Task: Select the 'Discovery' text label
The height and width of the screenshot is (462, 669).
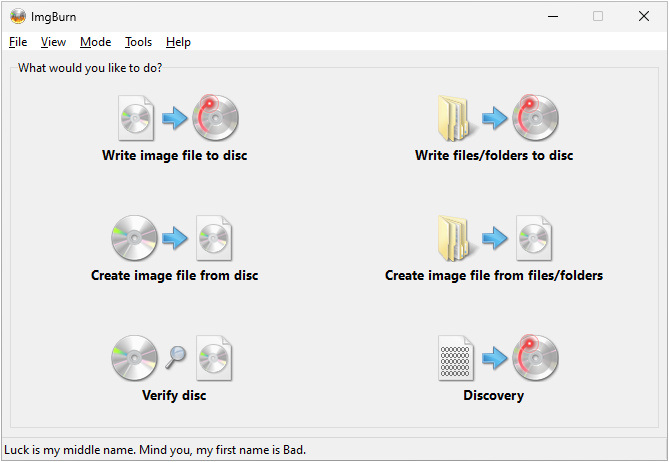Action: point(494,395)
